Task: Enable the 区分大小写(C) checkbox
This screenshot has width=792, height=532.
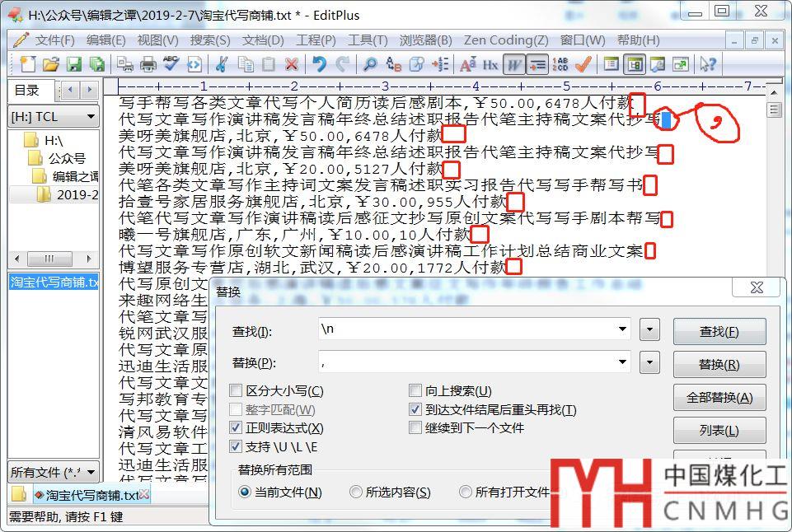Action: (236, 390)
